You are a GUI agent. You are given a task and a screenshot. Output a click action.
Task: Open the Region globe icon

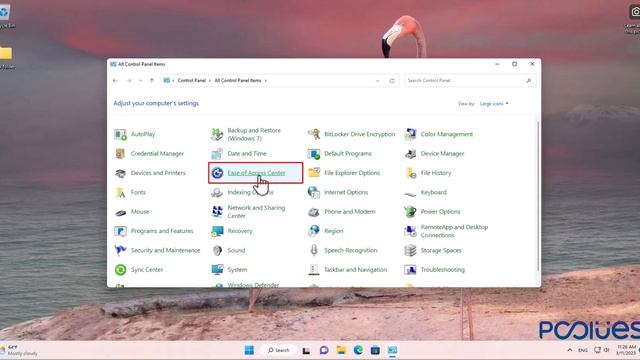point(314,231)
